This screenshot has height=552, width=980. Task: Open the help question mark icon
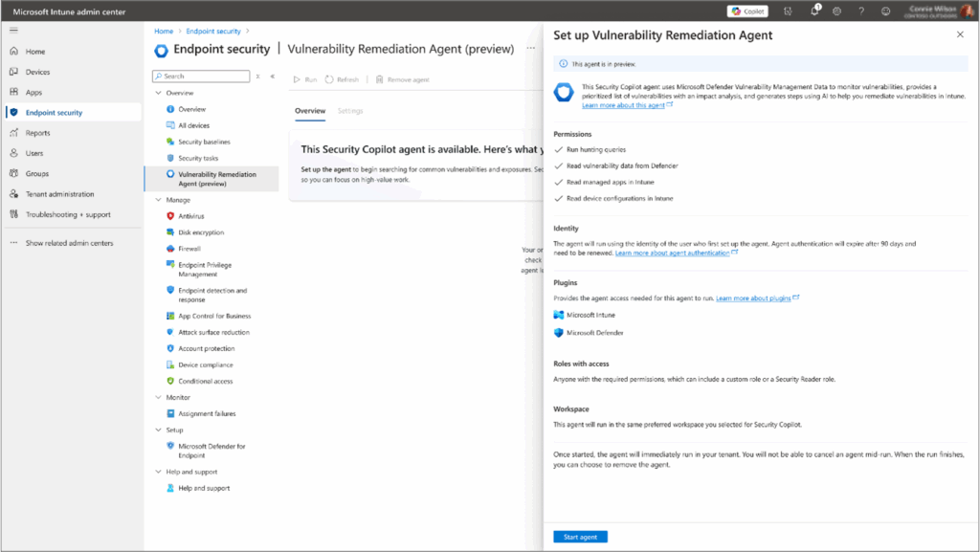[x=861, y=11]
